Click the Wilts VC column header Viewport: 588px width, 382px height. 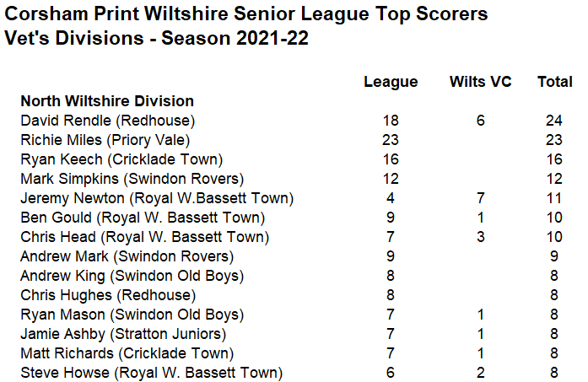pyautogui.click(x=480, y=81)
